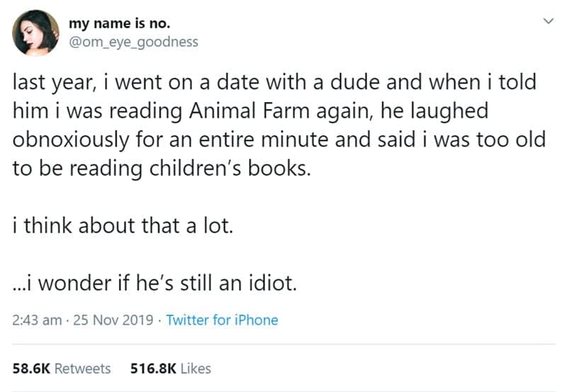
Task: Click the "Likes" label
Action: click(195, 368)
